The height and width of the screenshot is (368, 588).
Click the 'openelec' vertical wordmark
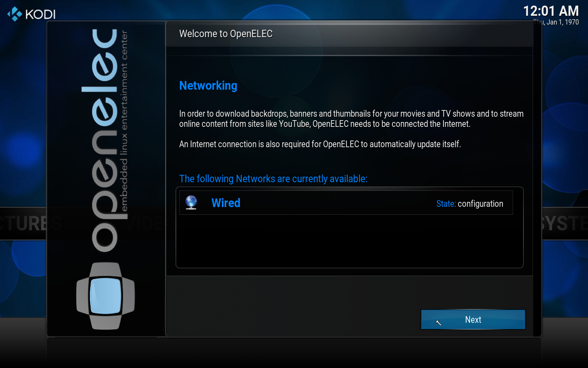pyautogui.click(x=104, y=140)
